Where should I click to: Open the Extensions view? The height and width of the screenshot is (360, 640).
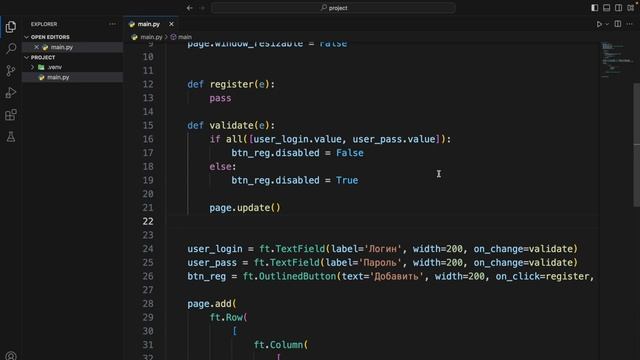coord(11,115)
